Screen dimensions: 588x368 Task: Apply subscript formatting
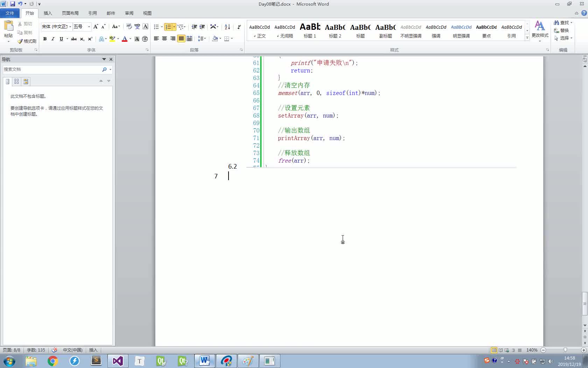click(82, 39)
